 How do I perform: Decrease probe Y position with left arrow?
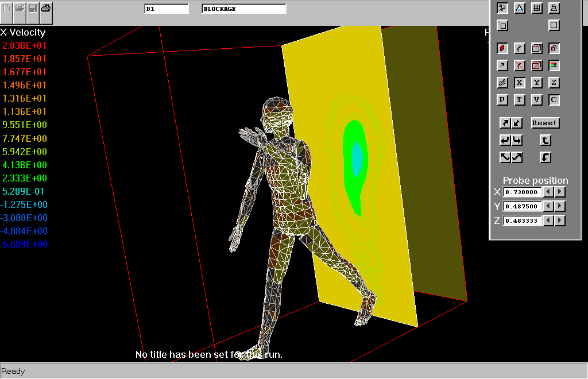(x=548, y=206)
